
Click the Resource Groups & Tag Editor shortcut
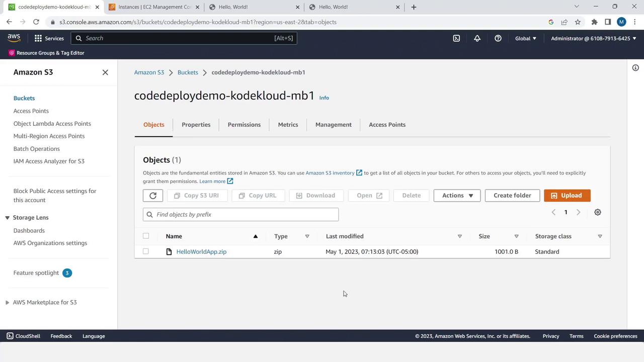click(x=46, y=53)
